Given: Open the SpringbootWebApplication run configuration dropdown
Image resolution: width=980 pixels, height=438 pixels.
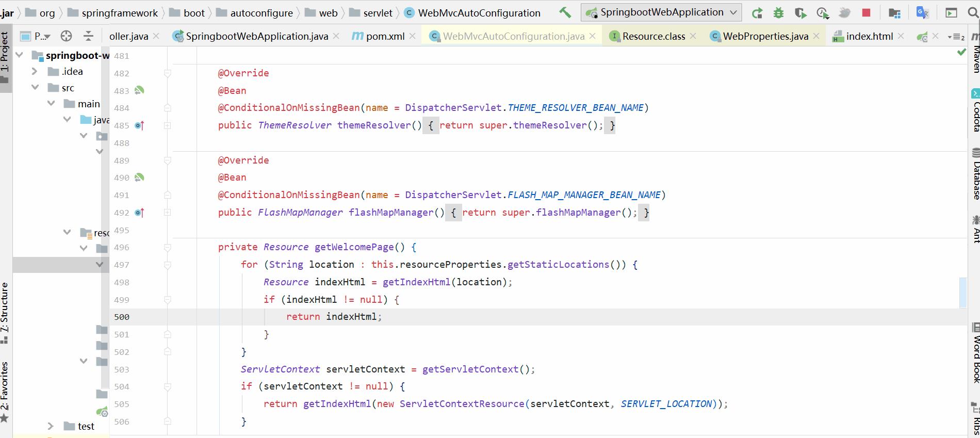Looking at the screenshot, I should (x=661, y=12).
